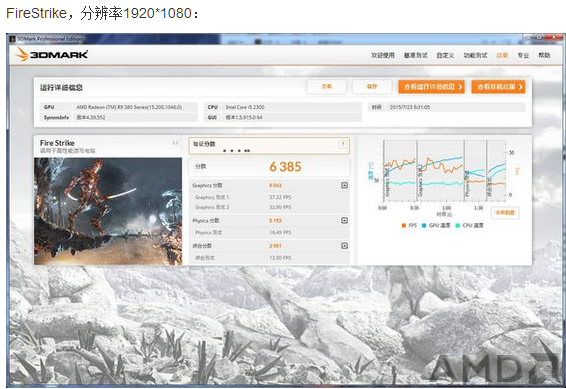Image resolution: width=566 pixels, height=389 pixels.
Task: Click the blue GPU 温度 legend swatch
Action: 424,226
